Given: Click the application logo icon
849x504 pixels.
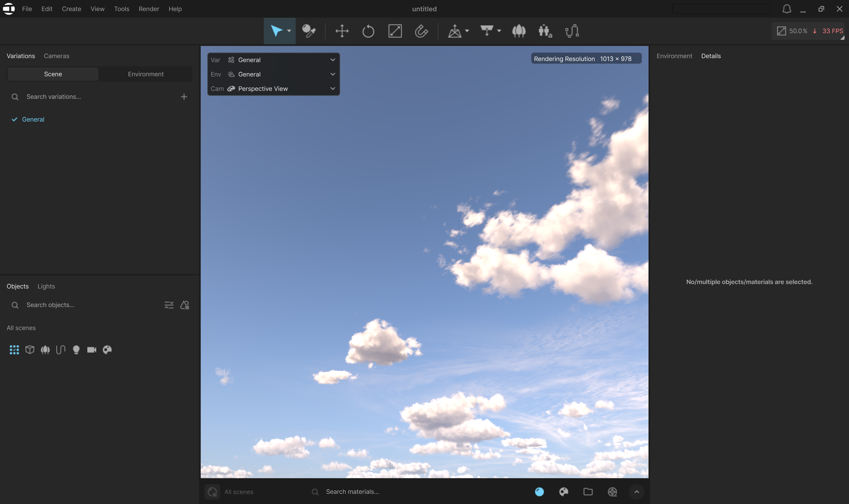Looking at the screenshot, I should (x=9, y=9).
